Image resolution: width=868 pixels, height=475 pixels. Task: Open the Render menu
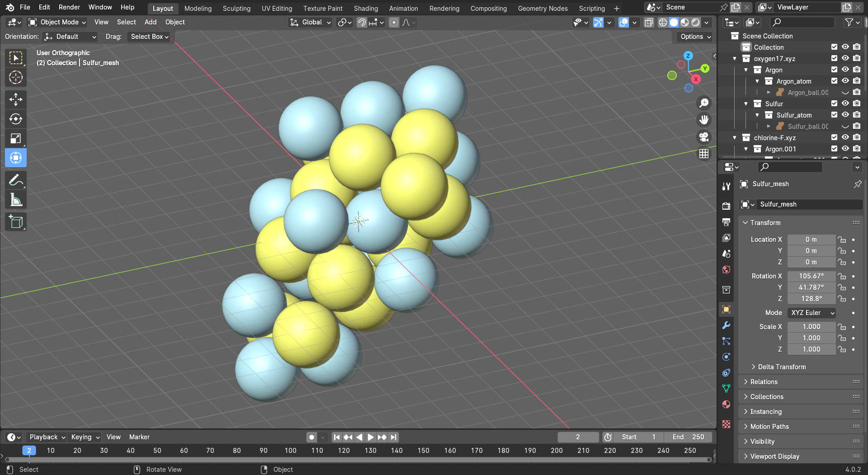pyautogui.click(x=69, y=7)
